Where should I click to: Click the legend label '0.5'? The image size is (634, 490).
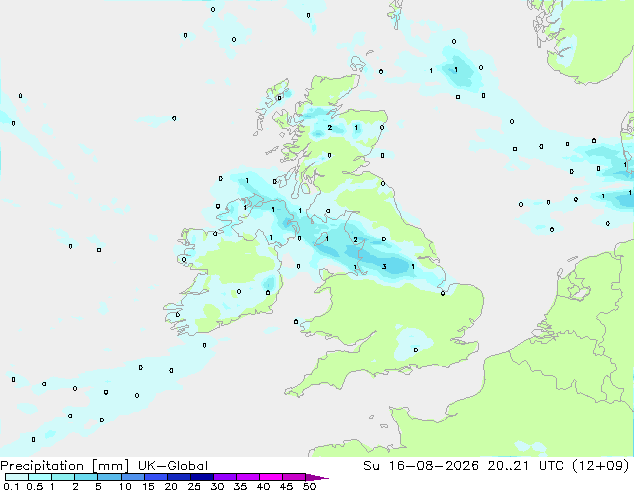35,486
